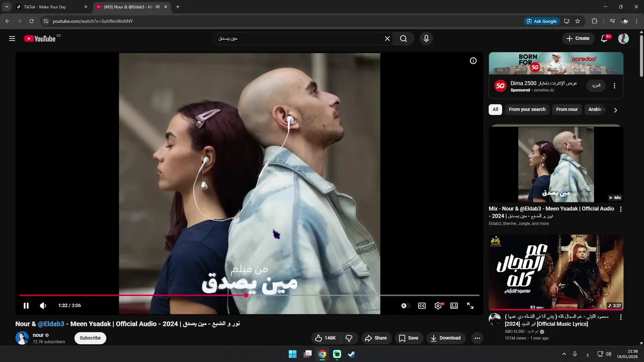Viewport: 644px width, 362px height.
Task: Open the ooredoo 5G ad banner
Action: 556,63
